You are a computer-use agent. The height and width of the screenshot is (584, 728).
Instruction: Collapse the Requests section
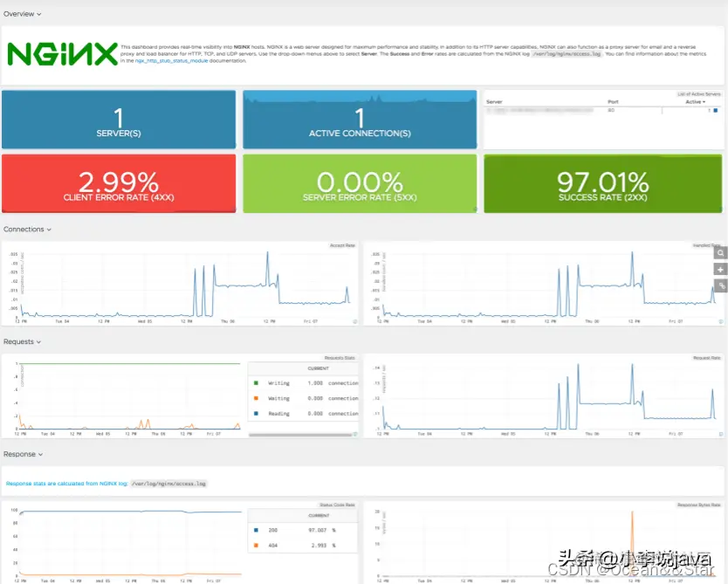(23, 341)
